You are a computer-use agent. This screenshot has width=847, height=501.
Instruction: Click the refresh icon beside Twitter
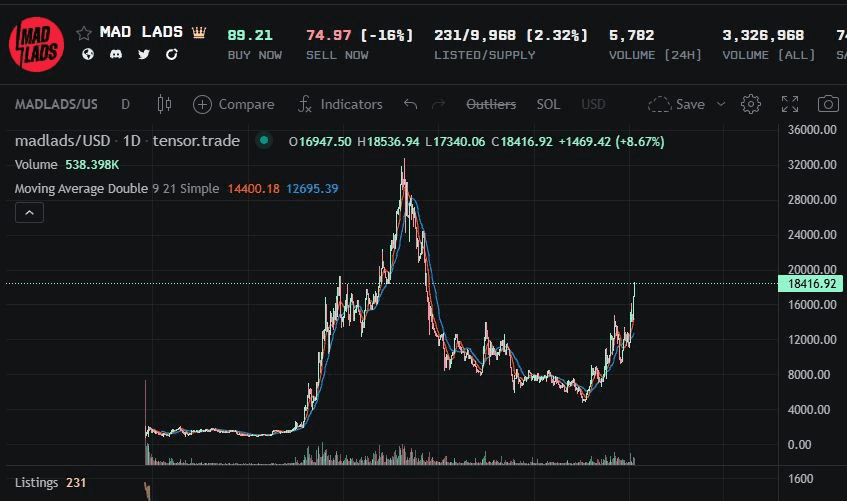click(172, 54)
